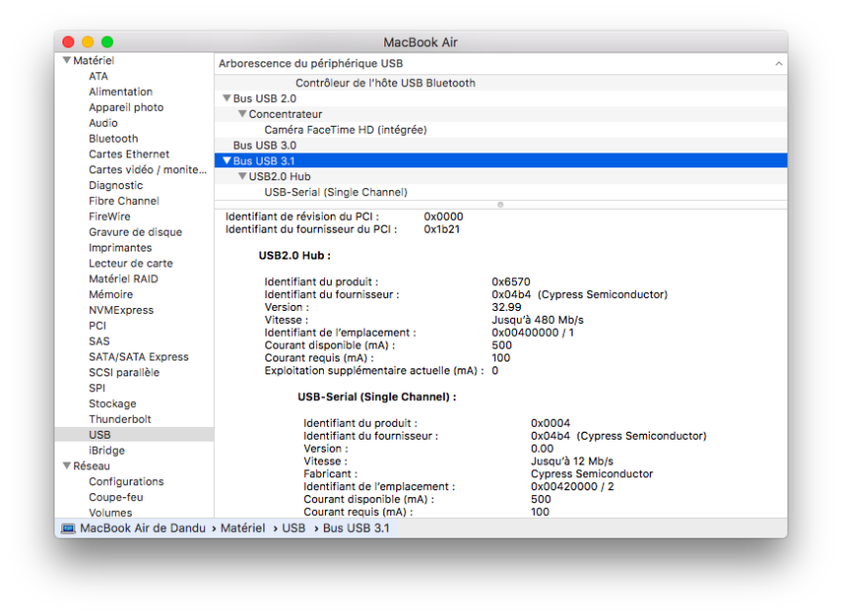Image resolution: width=842 pixels, height=616 pixels.
Task: Collapse the USB2.0 Hub triangle
Action: [x=242, y=176]
